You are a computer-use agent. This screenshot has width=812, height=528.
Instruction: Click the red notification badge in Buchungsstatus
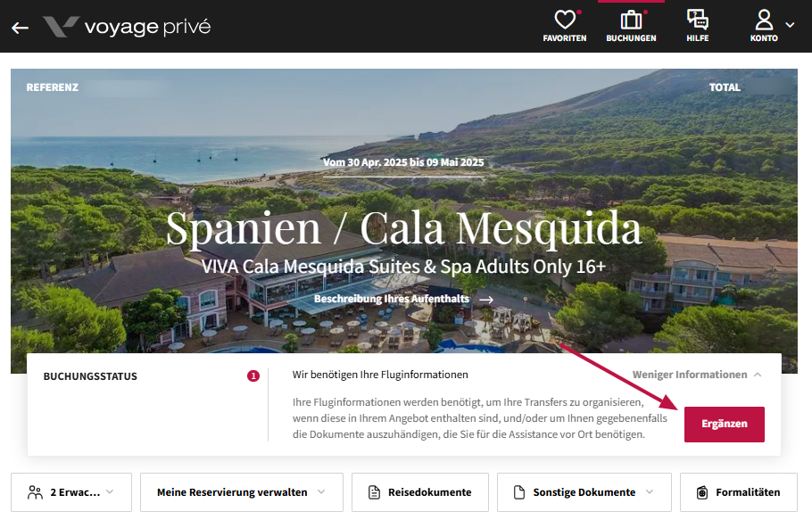coord(253,376)
